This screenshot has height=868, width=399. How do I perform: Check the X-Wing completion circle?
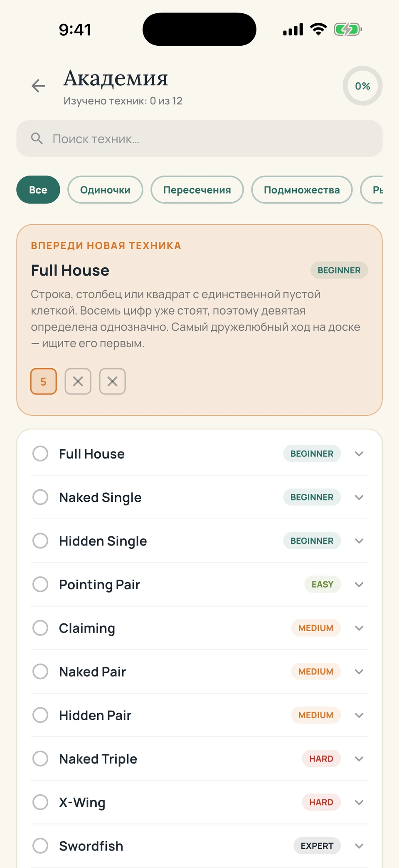pos(40,802)
